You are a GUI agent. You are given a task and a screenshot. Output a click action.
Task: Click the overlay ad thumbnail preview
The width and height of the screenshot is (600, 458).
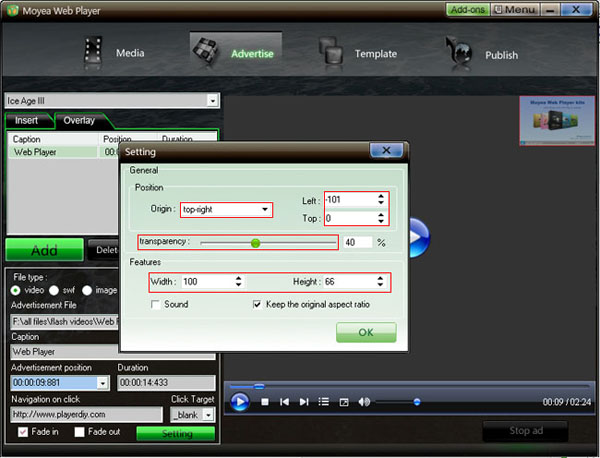(x=557, y=121)
